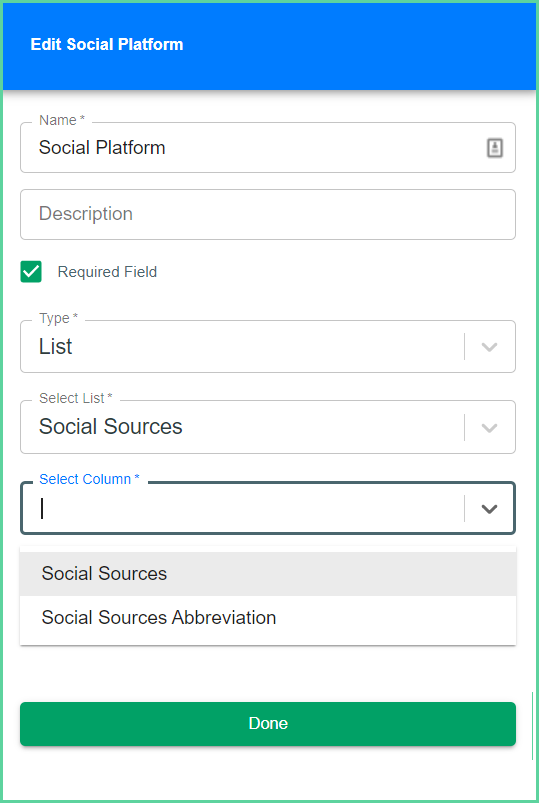Pick the Social Sources Abbreviation option
This screenshot has width=539, height=803.
268,618
